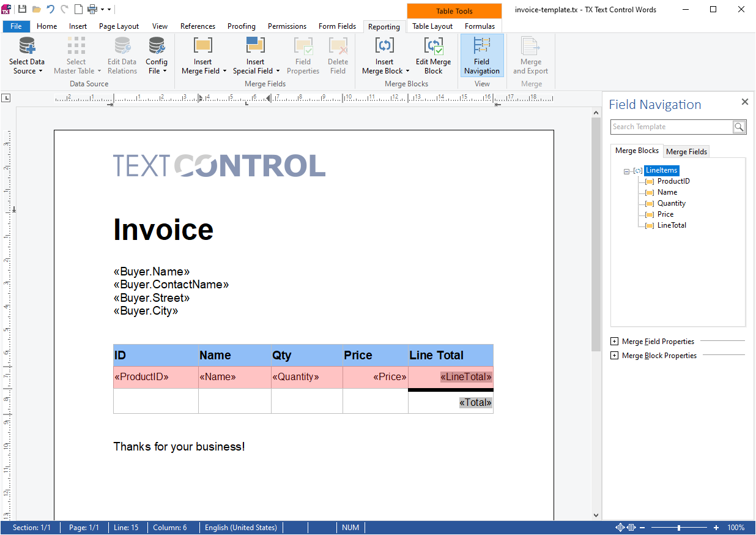This screenshot has height=535, width=756.
Task: Open the Config File dropdown
Action: 157,56
